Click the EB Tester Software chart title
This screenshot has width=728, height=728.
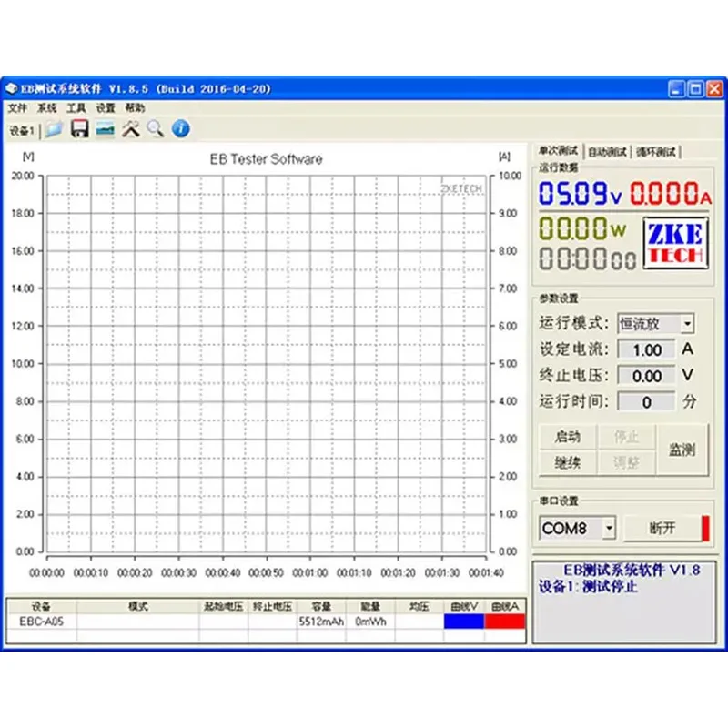[x=266, y=159]
